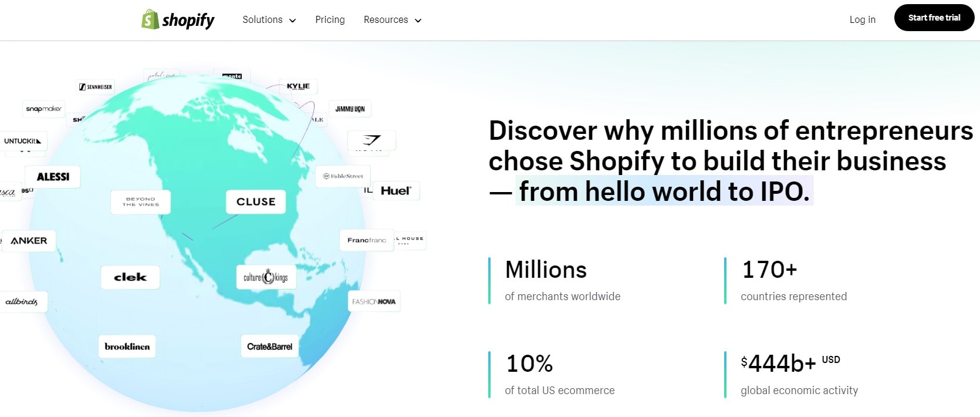Select the FableStreet logo card
Image resolution: width=980 pixels, height=417 pixels.
[x=343, y=176]
